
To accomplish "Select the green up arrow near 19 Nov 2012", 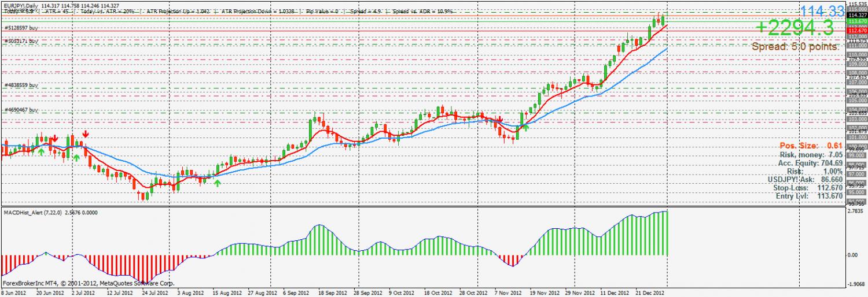I will coord(526,128).
